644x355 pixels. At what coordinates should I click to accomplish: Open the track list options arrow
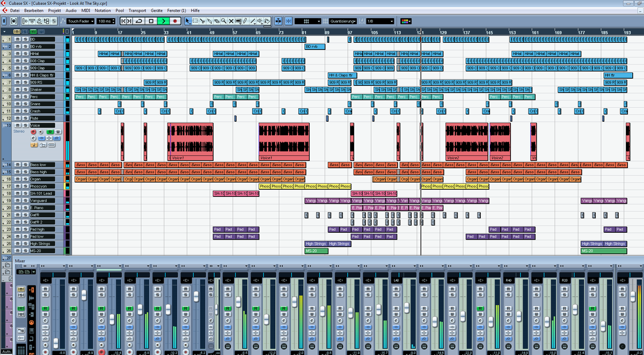tap(4, 32)
